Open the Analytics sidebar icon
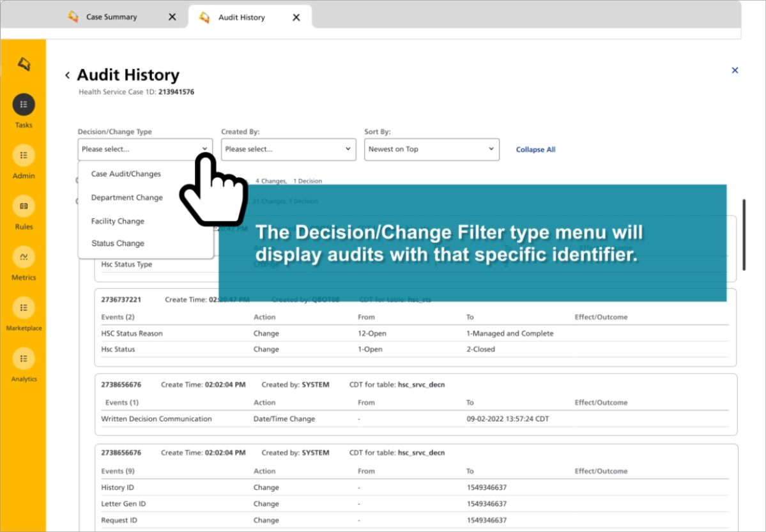The height and width of the screenshot is (532, 766). pos(24,358)
